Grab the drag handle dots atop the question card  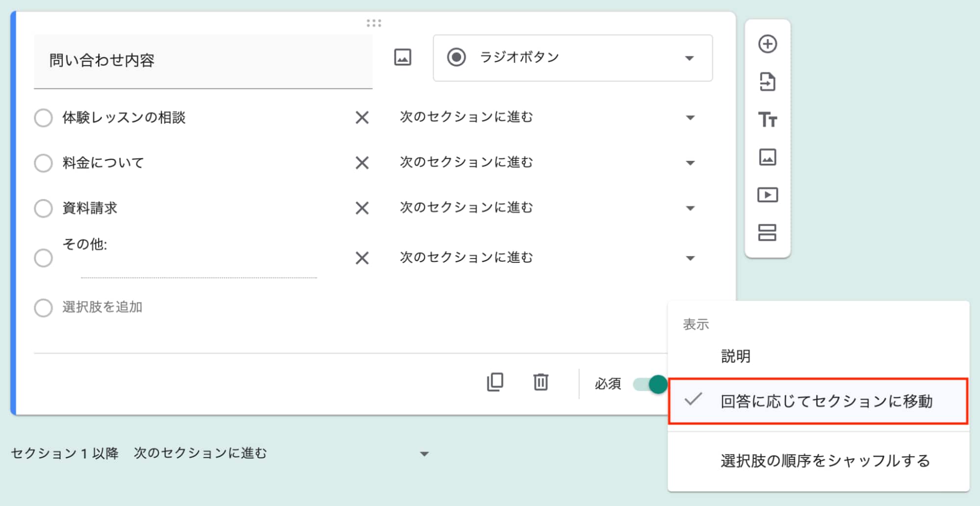coord(374,23)
